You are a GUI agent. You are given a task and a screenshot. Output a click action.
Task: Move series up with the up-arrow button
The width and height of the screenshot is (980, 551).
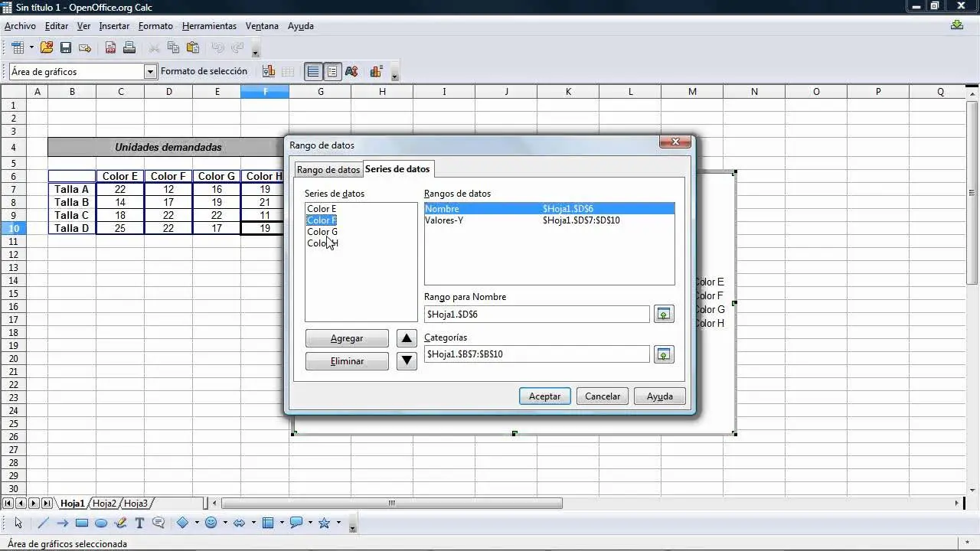pyautogui.click(x=407, y=338)
